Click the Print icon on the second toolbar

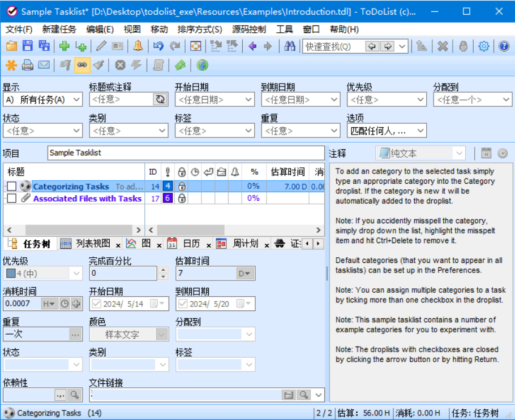[27, 65]
